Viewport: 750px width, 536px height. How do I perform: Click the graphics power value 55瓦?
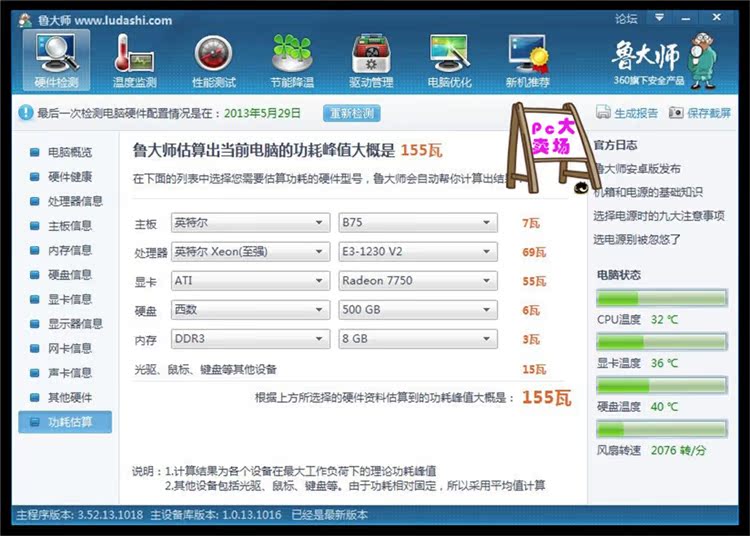[x=534, y=282]
